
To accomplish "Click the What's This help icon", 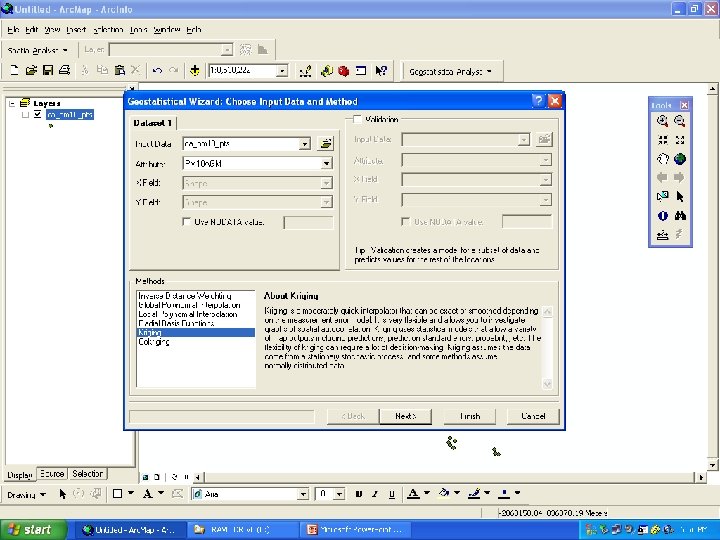I will pyautogui.click(x=381, y=71).
